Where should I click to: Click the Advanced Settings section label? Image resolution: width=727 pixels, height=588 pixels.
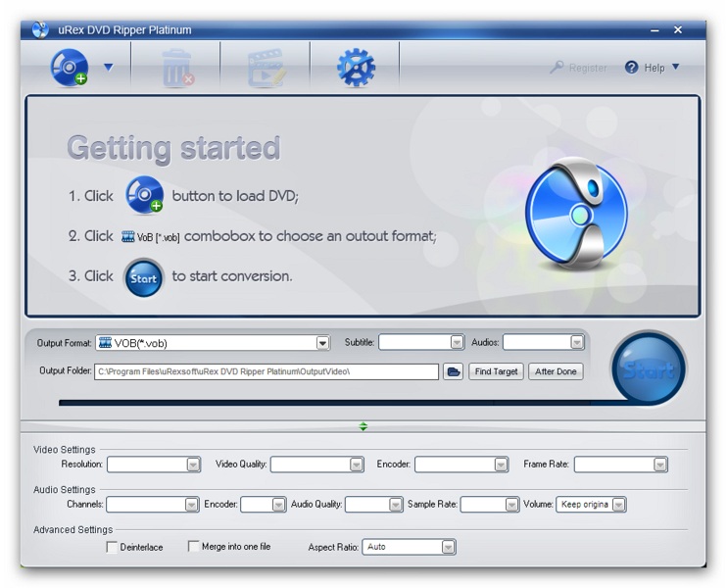point(73,529)
